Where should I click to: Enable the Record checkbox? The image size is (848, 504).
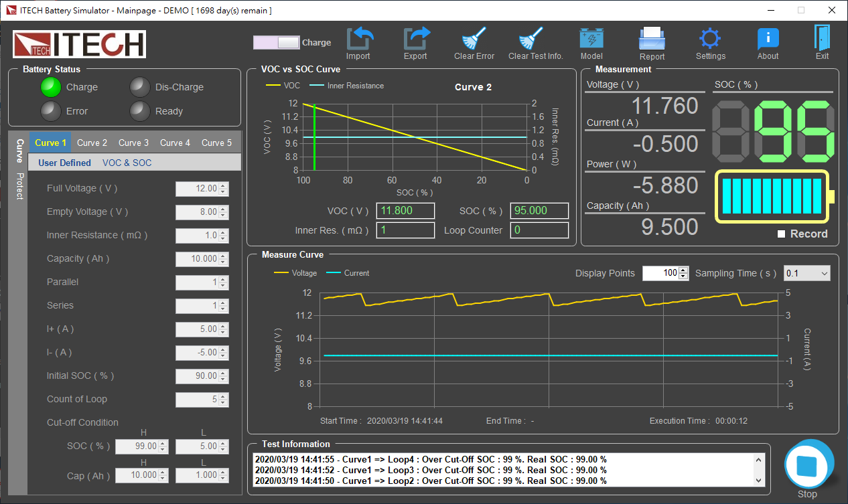coord(782,234)
